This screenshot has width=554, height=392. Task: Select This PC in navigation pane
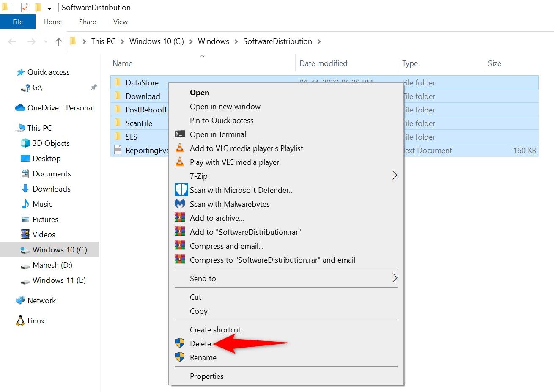39,128
